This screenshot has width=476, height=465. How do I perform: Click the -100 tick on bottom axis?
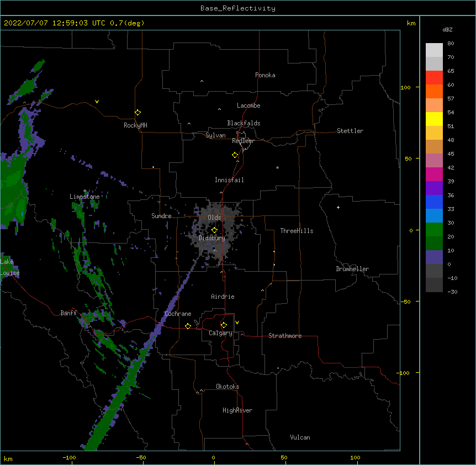pos(69,457)
